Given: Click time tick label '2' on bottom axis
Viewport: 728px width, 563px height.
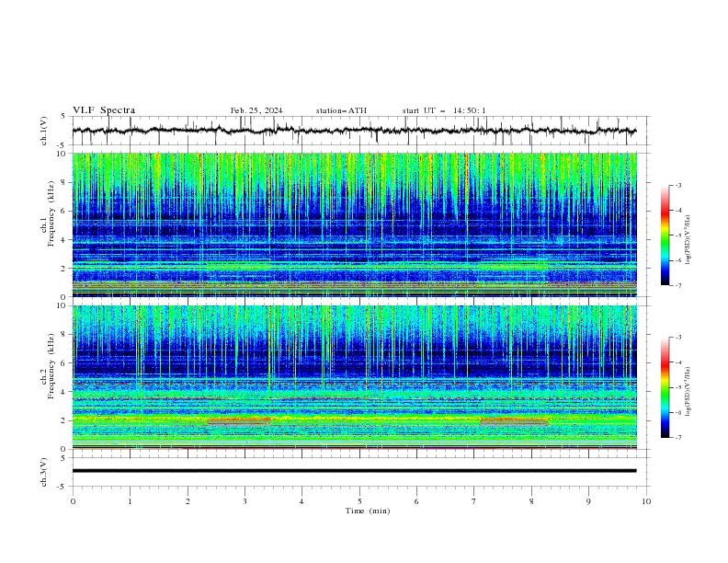Looking at the screenshot, I should click(188, 501).
